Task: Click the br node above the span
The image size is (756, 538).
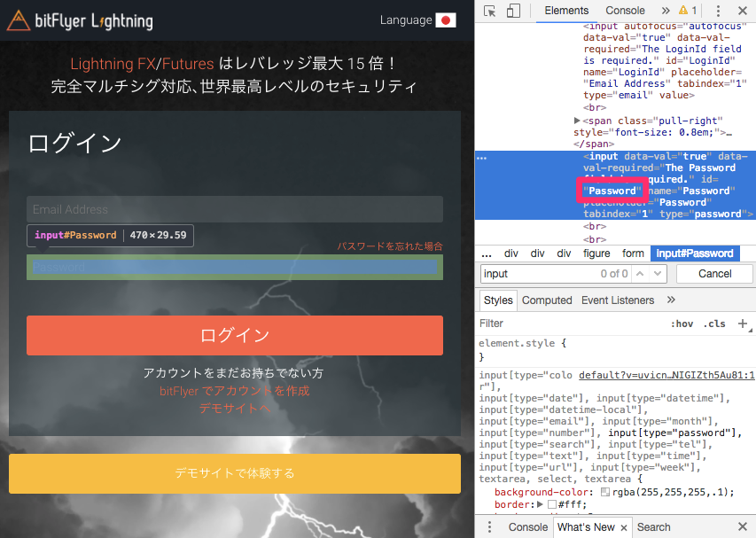Action: coord(595,107)
